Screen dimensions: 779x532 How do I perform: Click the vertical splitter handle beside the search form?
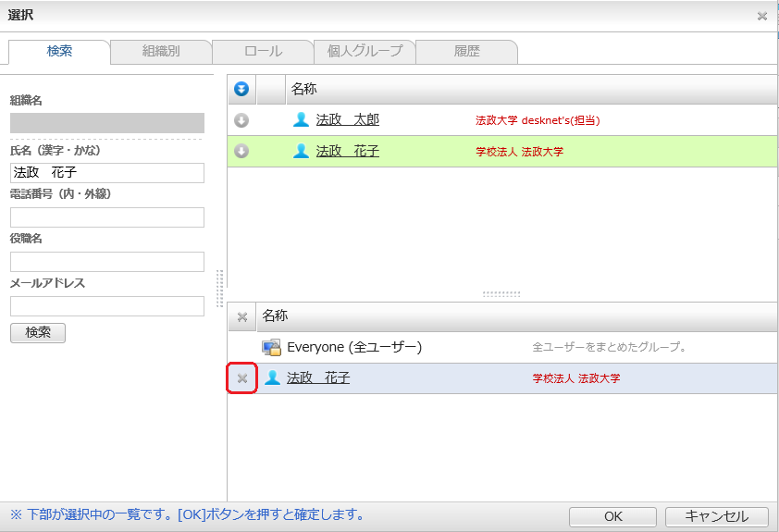pyautogui.click(x=220, y=288)
